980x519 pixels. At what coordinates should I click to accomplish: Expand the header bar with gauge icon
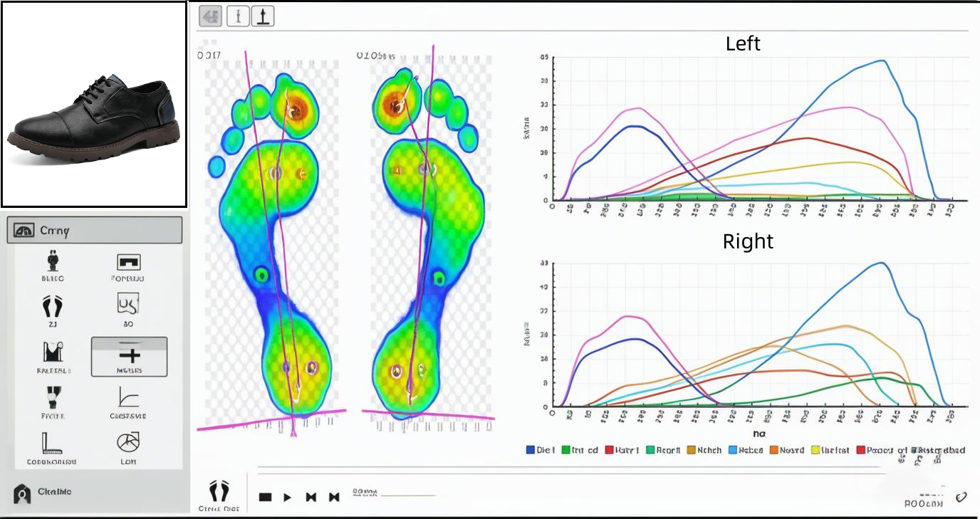coord(94,231)
